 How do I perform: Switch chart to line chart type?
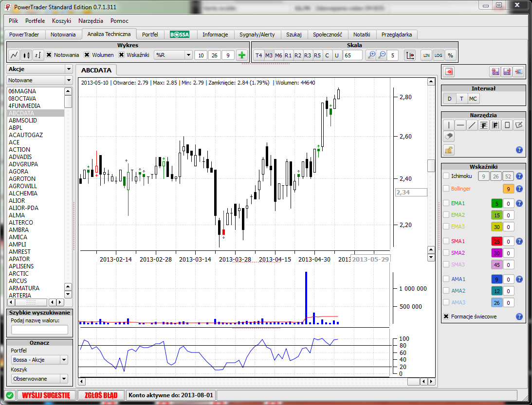click(x=14, y=55)
